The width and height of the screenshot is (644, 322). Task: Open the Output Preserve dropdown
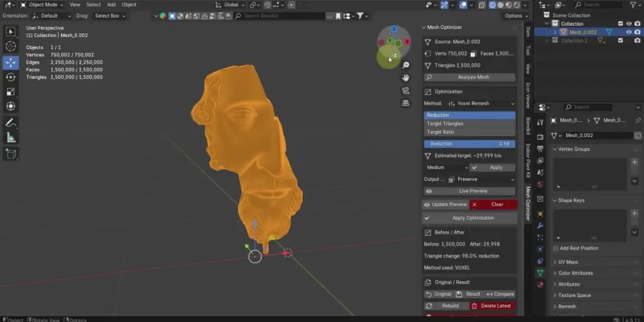481,179
